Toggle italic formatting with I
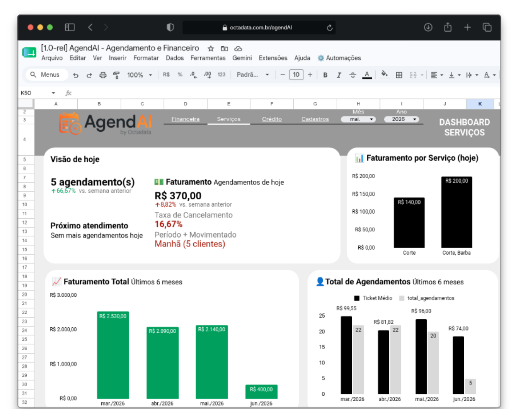Image resolution: width=517 pixels, height=420 pixels. pos(339,75)
